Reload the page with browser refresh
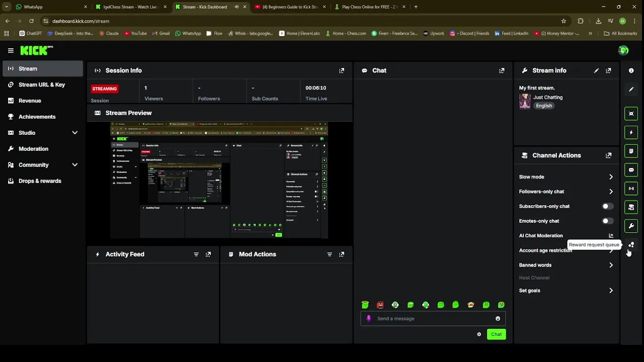Image resolution: width=644 pixels, height=362 pixels. (31, 21)
